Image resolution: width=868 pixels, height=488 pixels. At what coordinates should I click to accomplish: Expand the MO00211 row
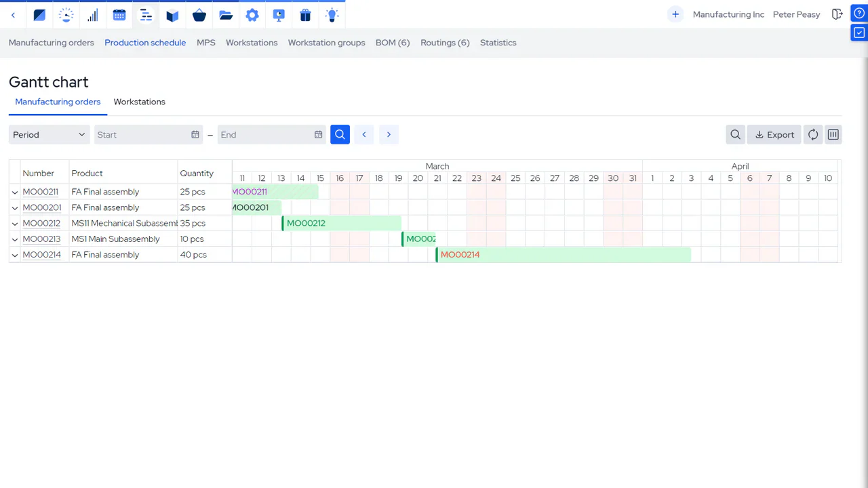coord(15,192)
